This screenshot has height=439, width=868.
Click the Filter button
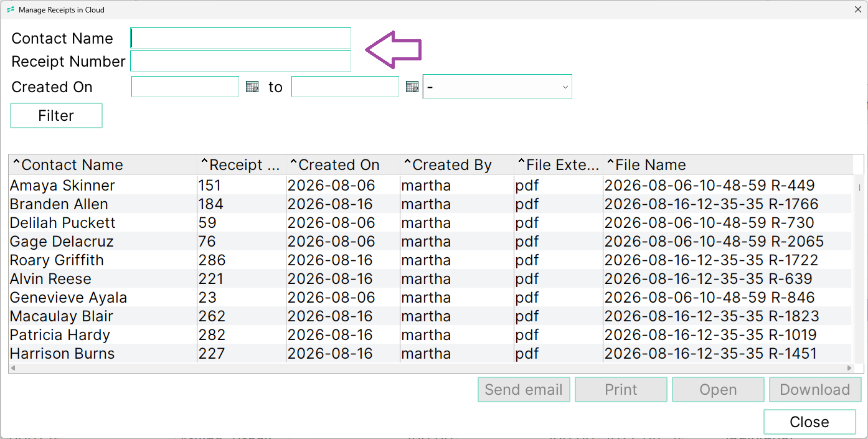click(56, 116)
